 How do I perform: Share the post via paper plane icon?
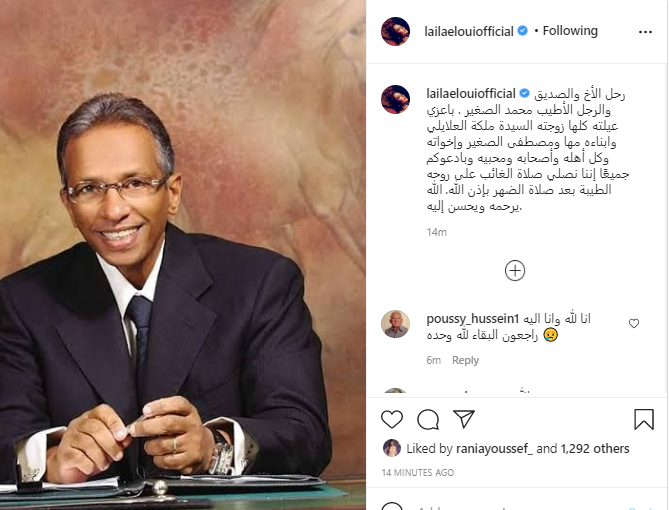click(x=464, y=419)
